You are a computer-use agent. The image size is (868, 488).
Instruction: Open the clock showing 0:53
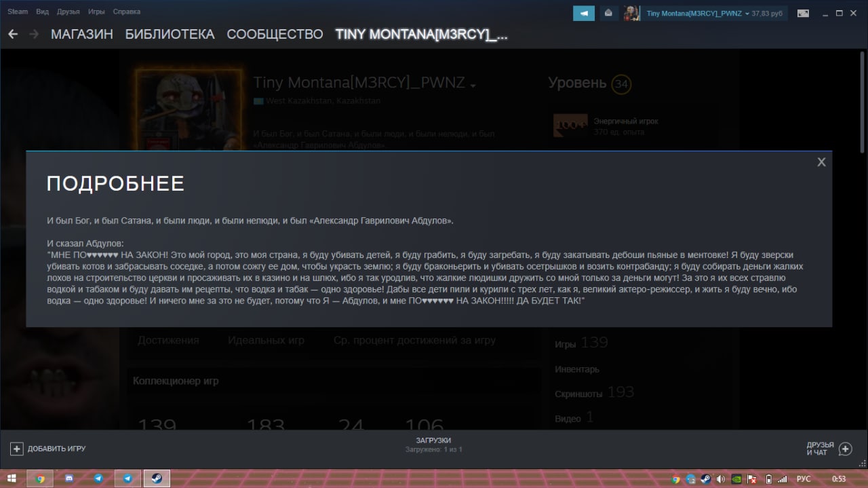tap(839, 479)
